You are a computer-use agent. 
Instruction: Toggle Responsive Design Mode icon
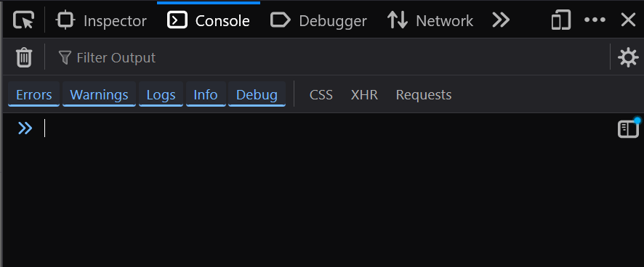click(561, 20)
